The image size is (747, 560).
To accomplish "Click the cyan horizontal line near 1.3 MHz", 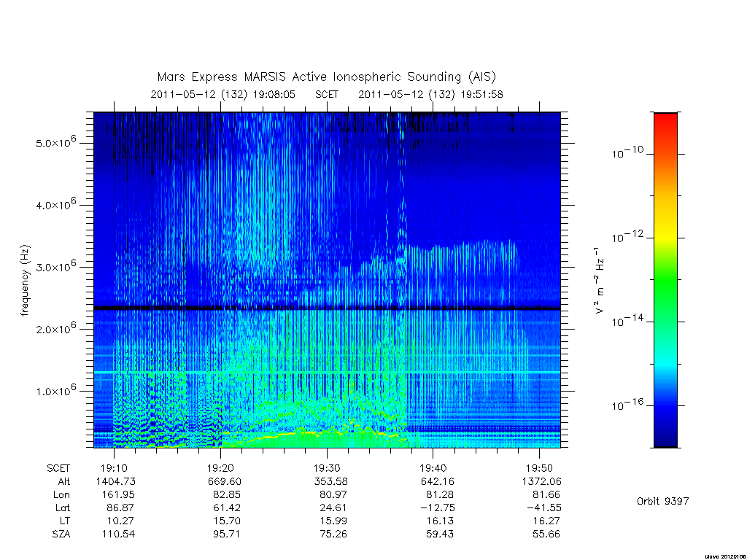I will 327,372.
